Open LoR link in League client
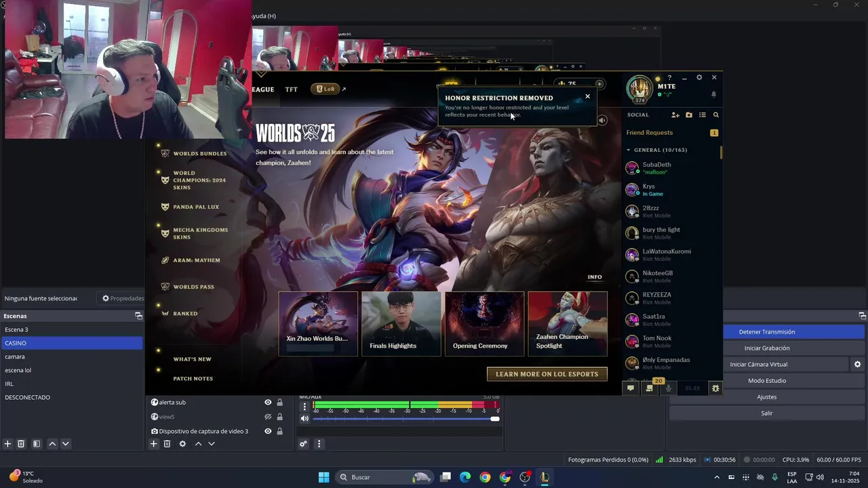 coord(328,89)
